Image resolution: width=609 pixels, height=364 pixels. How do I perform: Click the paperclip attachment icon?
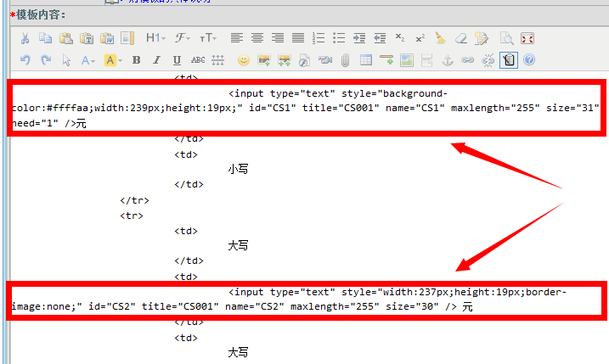[346, 60]
